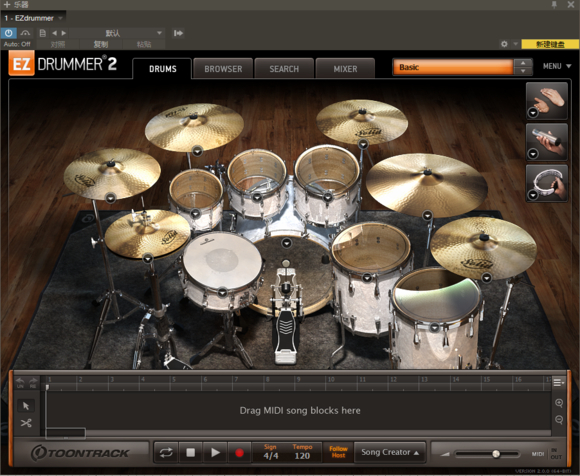Open the Song Creator button
The image size is (580, 476).
pos(390,452)
